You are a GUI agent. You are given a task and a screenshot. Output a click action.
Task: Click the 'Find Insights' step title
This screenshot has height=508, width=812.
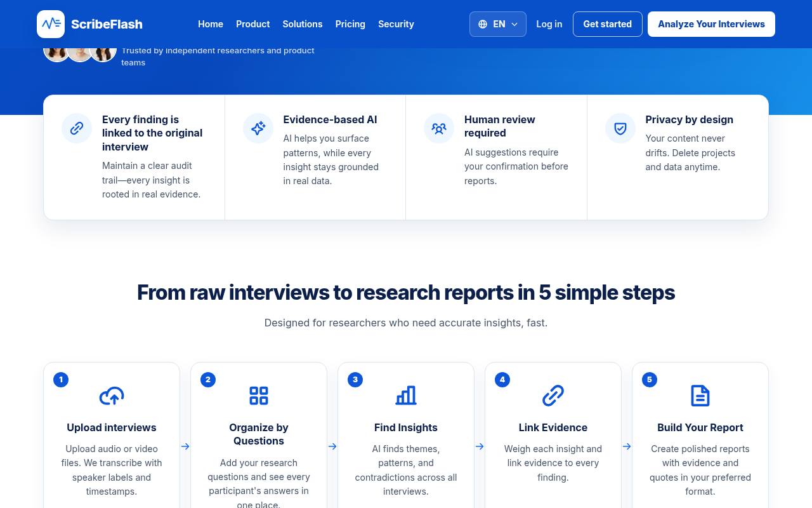(x=406, y=427)
